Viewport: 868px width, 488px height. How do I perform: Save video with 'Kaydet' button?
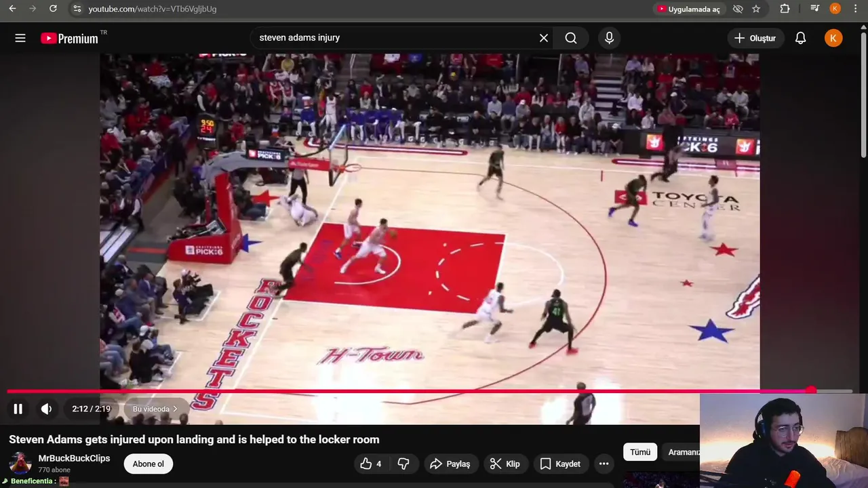[x=560, y=464]
